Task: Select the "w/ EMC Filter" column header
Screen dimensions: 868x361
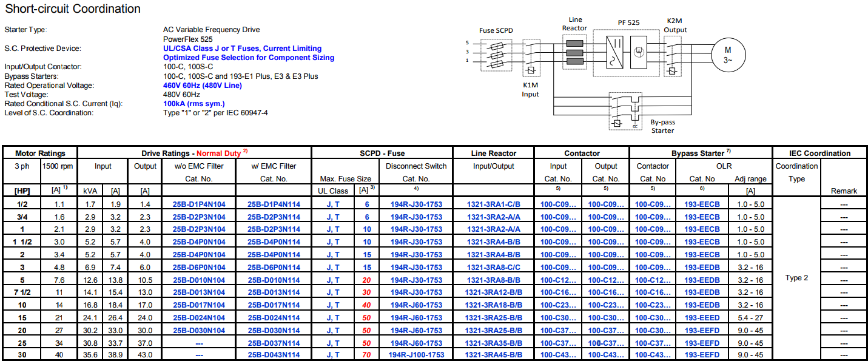Action: 274,166
